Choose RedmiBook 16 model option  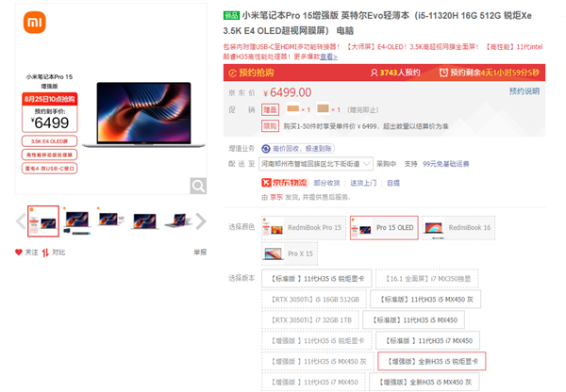click(x=458, y=227)
